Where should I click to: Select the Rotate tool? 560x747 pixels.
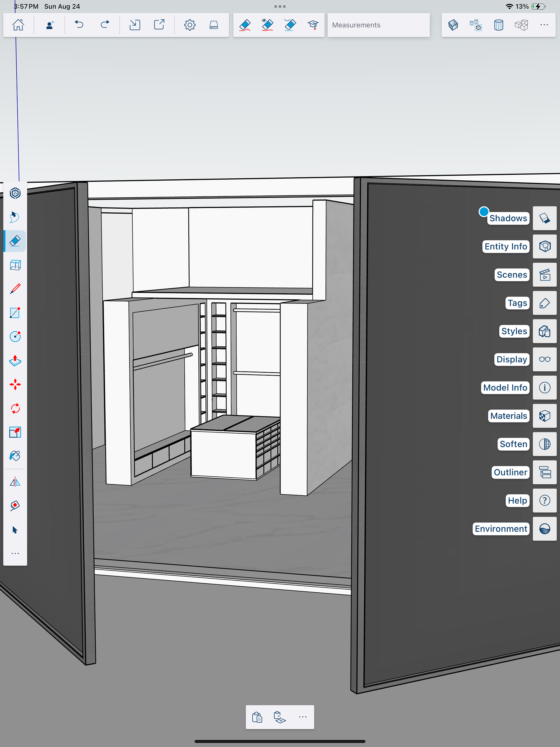click(x=15, y=408)
